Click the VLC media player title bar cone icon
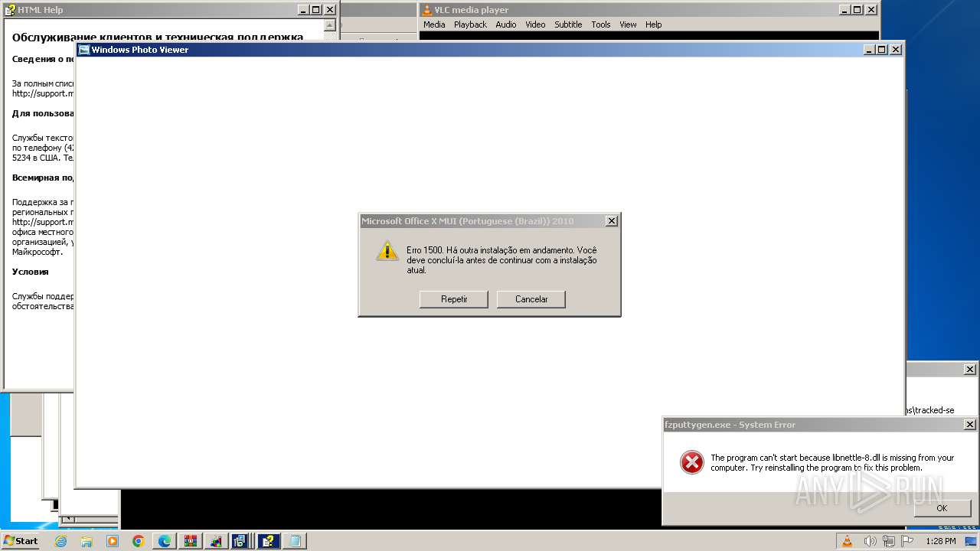 coord(427,10)
